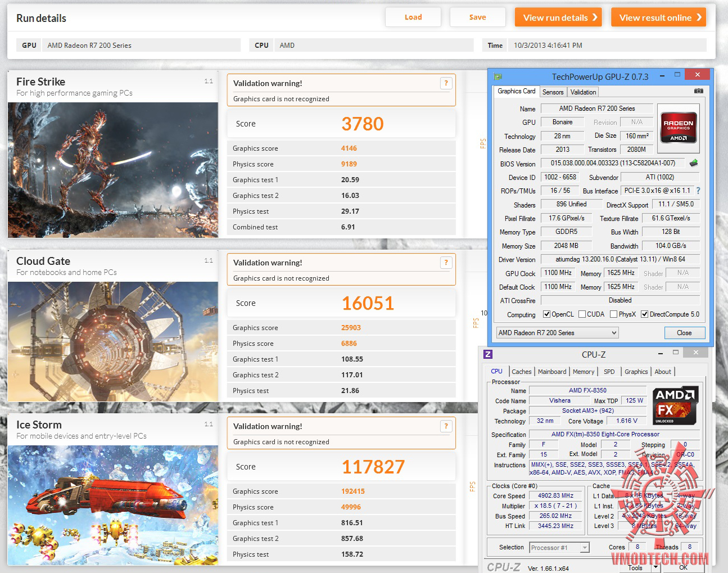Image resolution: width=728 pixels, height=573 pixels.
Task: Expand the Tools dropdown arrow in CPU-Z
Action: [x=655, y=567]
